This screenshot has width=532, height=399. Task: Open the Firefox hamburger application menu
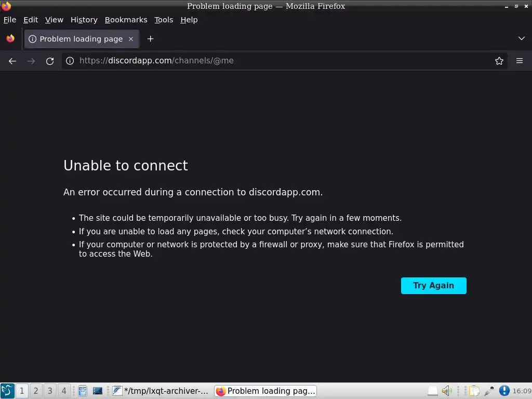click(x=519, y=61)
